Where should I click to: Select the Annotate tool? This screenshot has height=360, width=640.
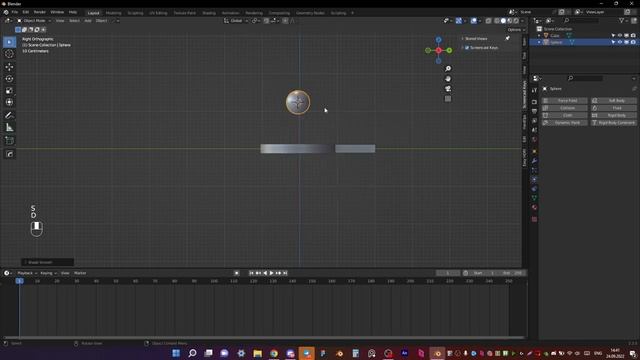pyautogui.click(x=9, y=116)
